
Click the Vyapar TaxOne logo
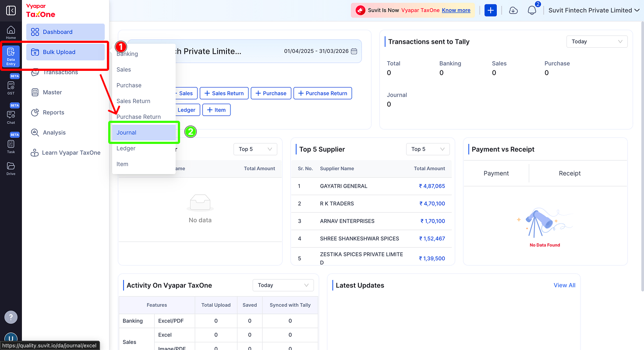tap(41, 10)
